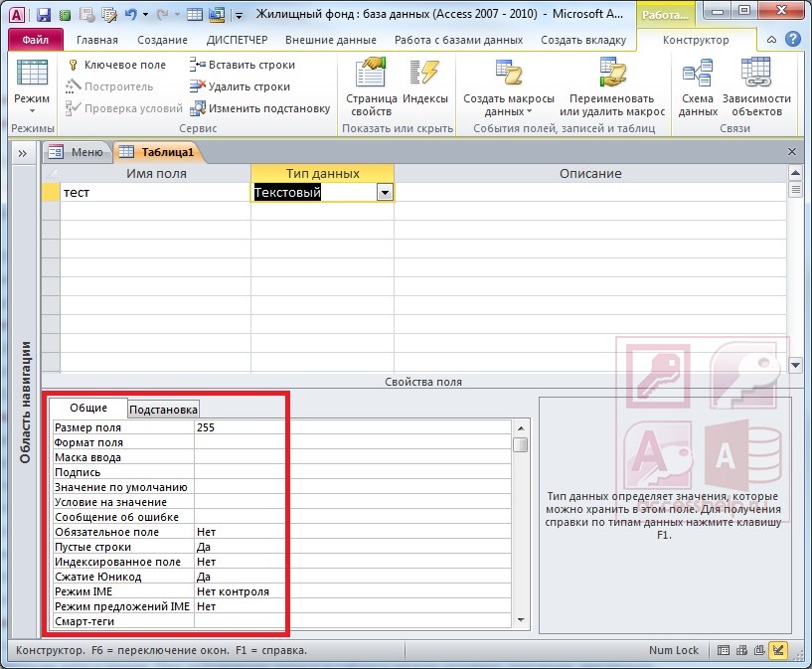Viewport: 812px width, 669px height.
Task: Switch to the Подстановка properties tab
Action: (x=163, y=410)
